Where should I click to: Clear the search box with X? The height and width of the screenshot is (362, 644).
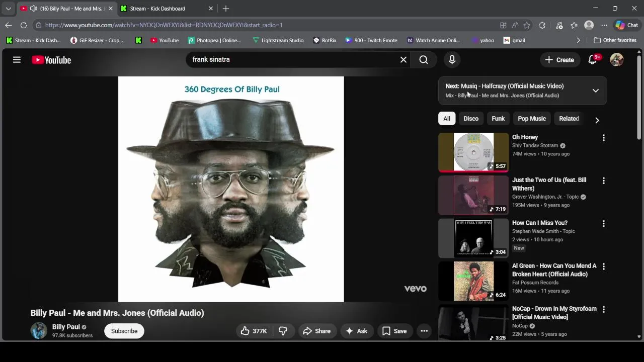404,60
